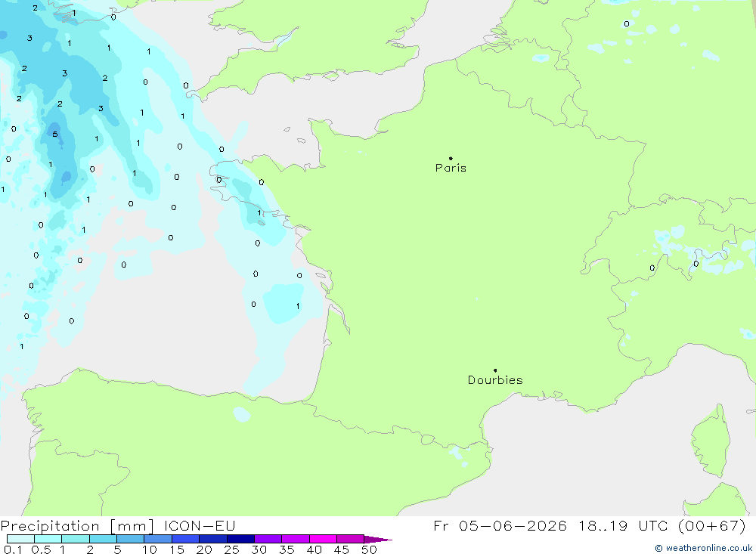756x554 pixels.
Task: Click the 'Precipitation [mm]' title text
Action: click(x=77, y=525)
